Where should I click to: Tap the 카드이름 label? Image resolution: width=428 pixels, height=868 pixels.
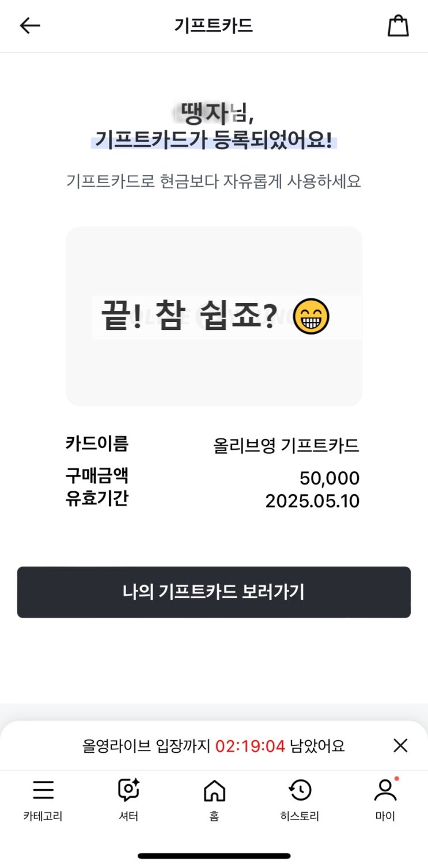click(97, 444)
